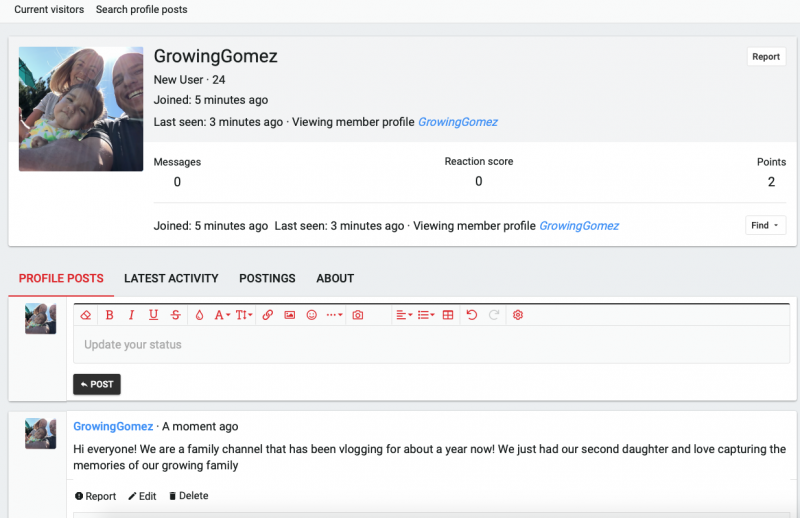Undo the last editor action
Screen dimensions: 800x518
point(472,315)
